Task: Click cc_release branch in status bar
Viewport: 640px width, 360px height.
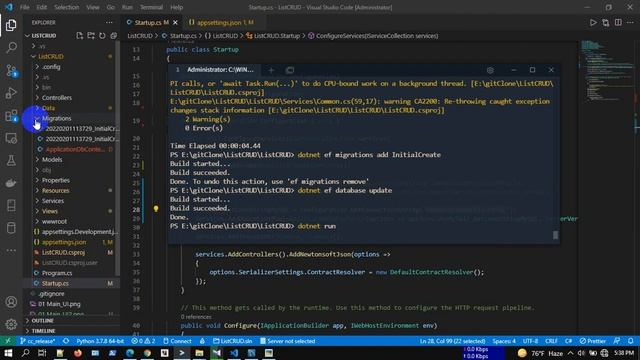Action: pos(38,341)
